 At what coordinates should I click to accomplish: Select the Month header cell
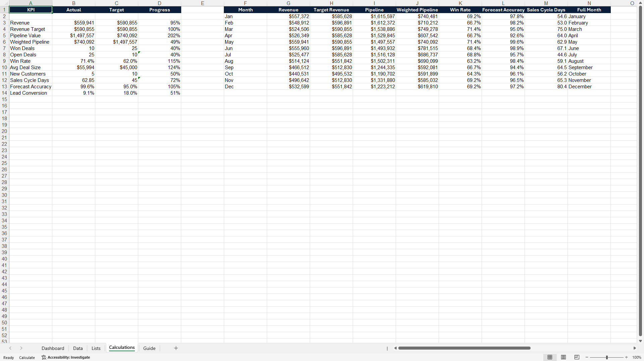coord(245,10)
